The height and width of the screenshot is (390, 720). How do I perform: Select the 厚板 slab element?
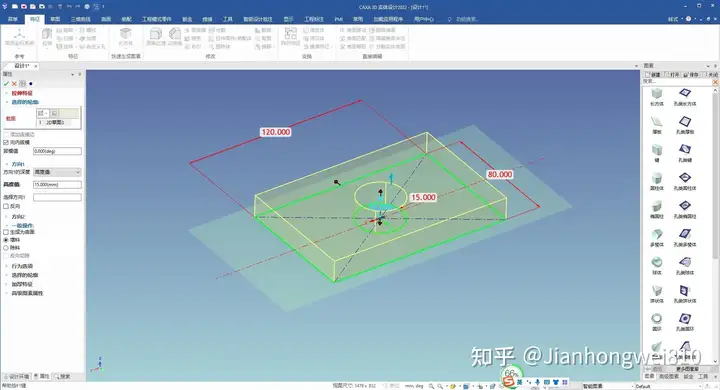pos(657,125)
